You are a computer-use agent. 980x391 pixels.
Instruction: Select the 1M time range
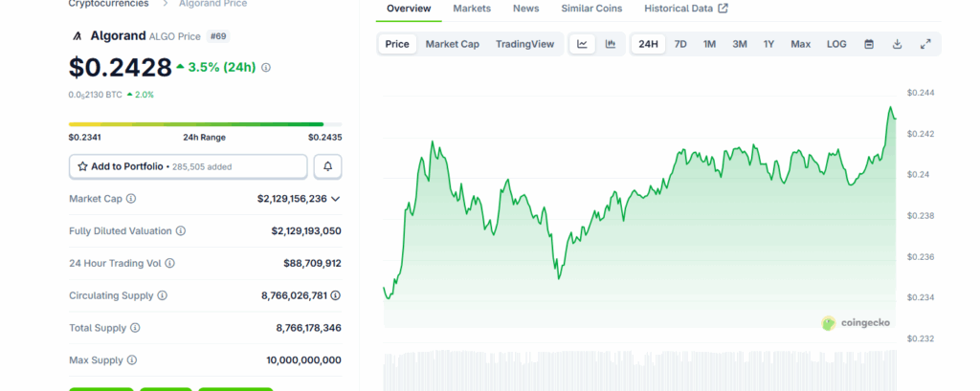pos(709,44)
